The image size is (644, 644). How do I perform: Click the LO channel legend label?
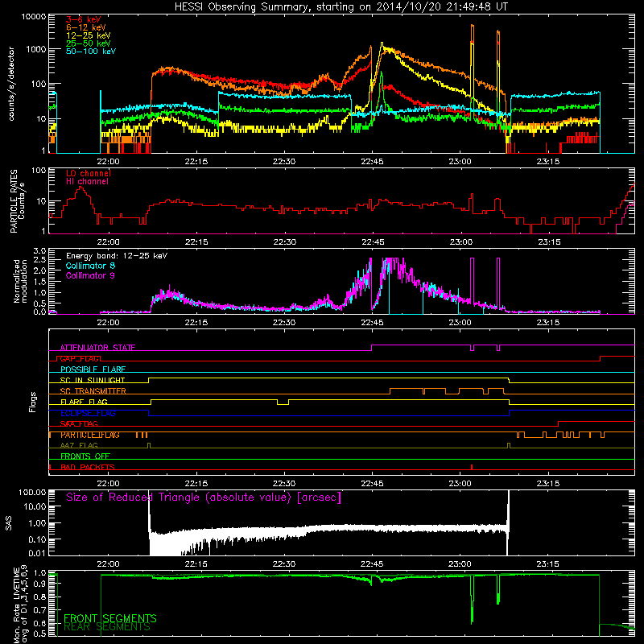pyautogui.click(x=89, y=173)
